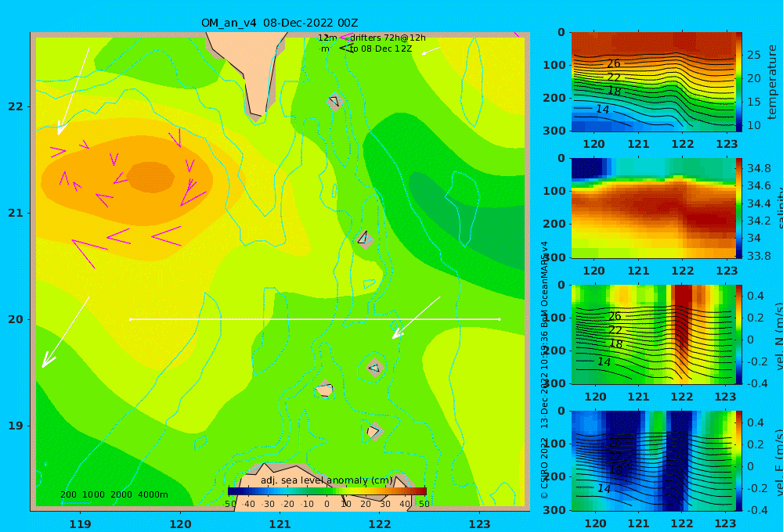Click the salinity color bar scale
This screenshot has width=783, height=532.
[x=739, y=208]
